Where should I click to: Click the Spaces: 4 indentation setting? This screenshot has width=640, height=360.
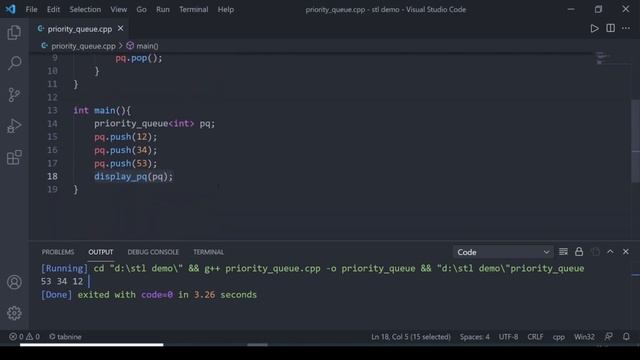(474, 337)
